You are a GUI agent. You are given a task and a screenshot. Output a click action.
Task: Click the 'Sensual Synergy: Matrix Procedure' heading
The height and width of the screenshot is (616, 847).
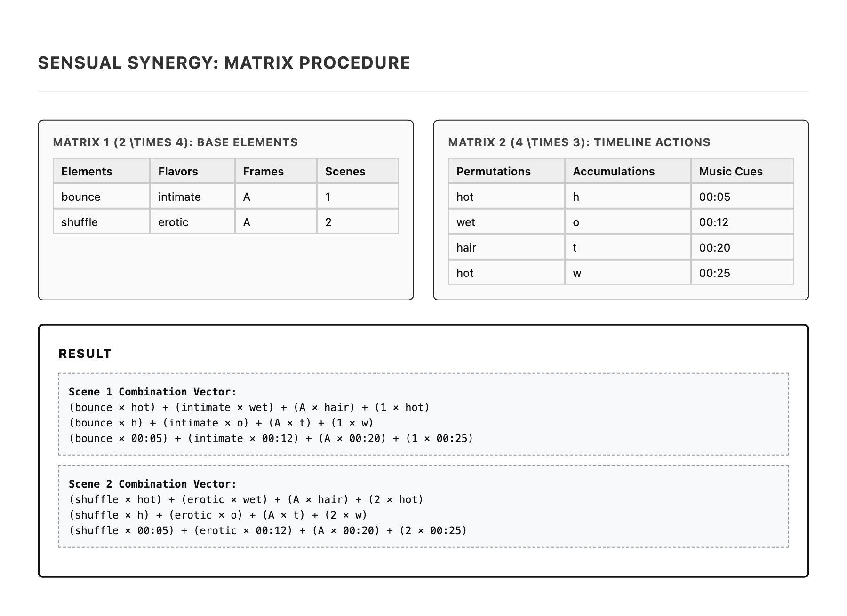tap(224, 63)
